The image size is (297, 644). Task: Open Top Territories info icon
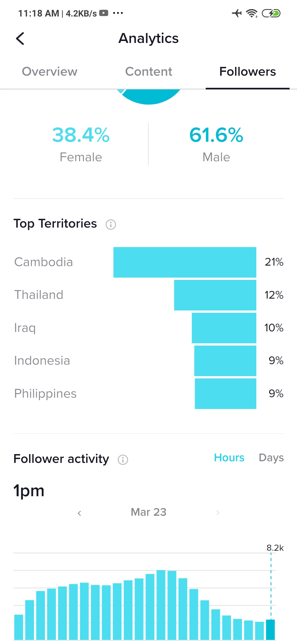tap(111, 225)
